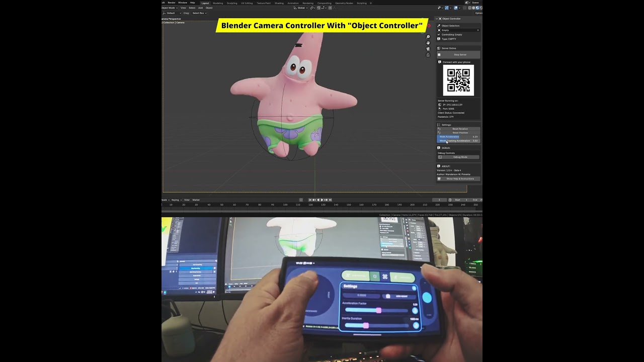
Task: Click Show Help & Instructions button
Action: coord(458,178)
